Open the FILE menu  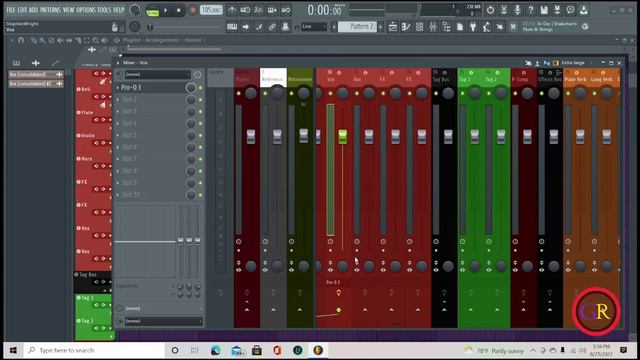click(11, 9)
